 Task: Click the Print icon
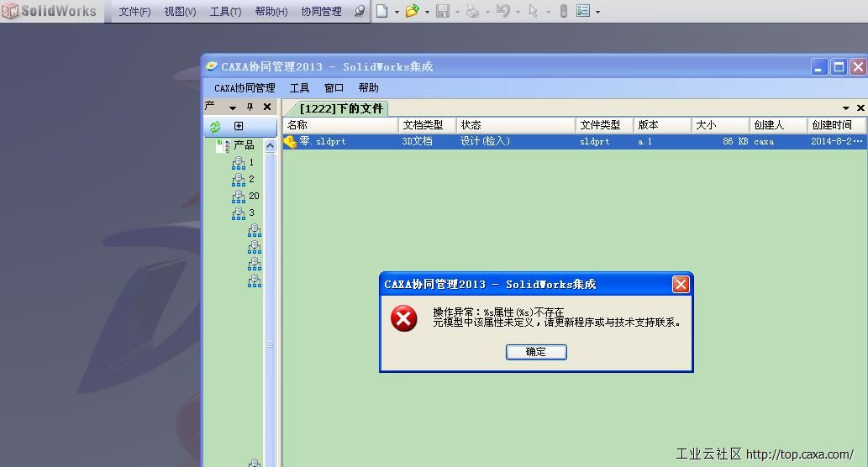[x=472, y=11]
